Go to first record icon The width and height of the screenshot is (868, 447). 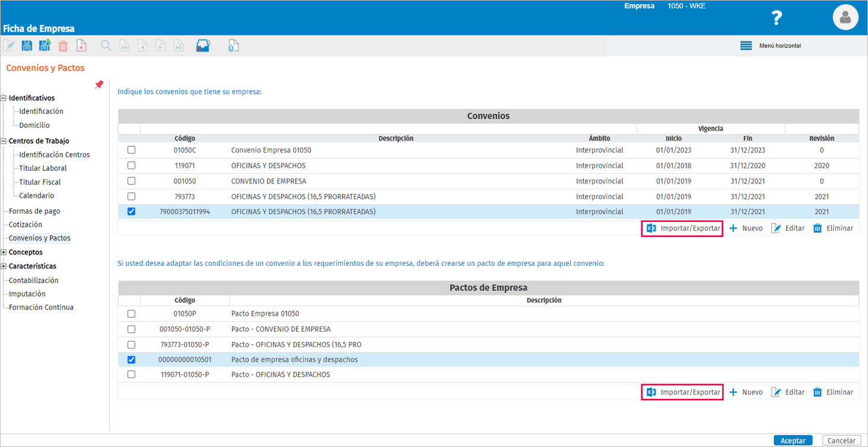[x=124, y=46]
